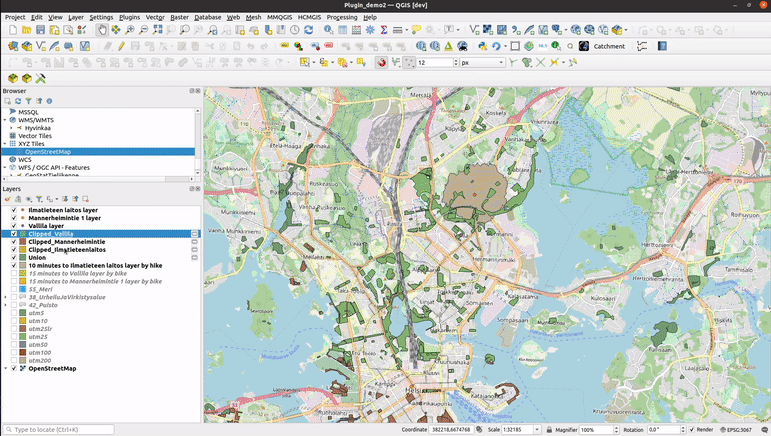This screenshot has width=771, height=436.
Task: Click the hammer and wrench plugin icon
Action: (x=40, y=79)
